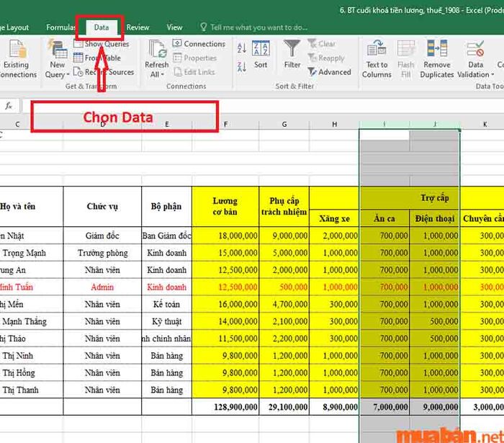Click the Data Validation icon

pos(475,49)
